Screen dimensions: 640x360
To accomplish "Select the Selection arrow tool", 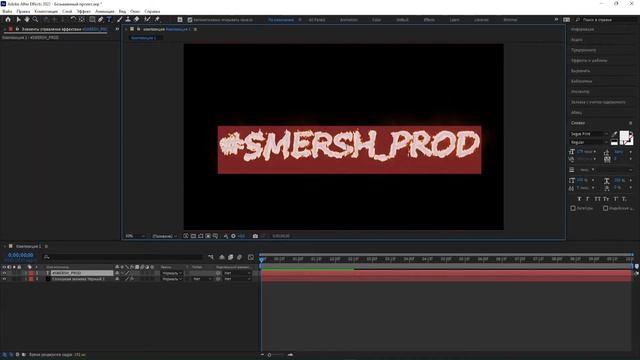I will (18, 19).
